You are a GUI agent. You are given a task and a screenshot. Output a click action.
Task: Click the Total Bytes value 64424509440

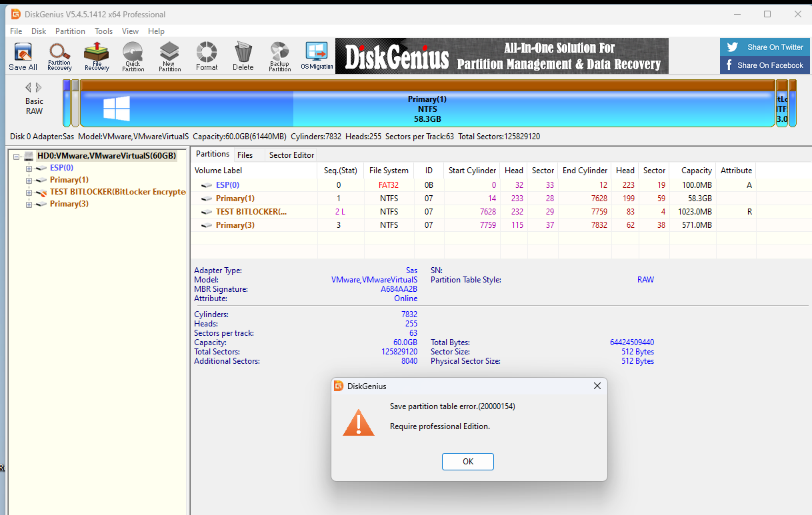pos(632,342)
